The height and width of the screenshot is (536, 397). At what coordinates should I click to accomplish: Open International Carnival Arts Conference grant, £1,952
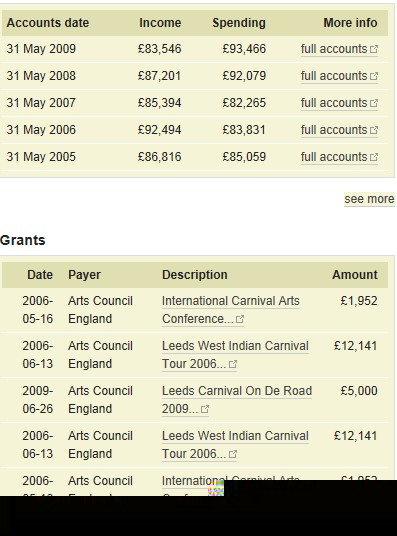231,310
